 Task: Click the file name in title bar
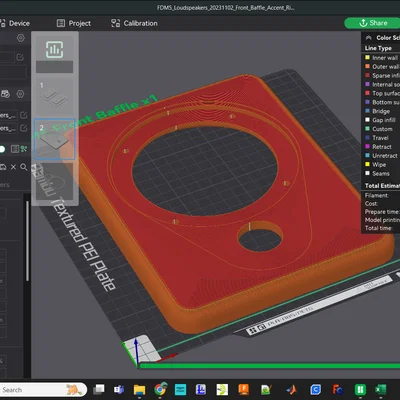tap(226, 8)
